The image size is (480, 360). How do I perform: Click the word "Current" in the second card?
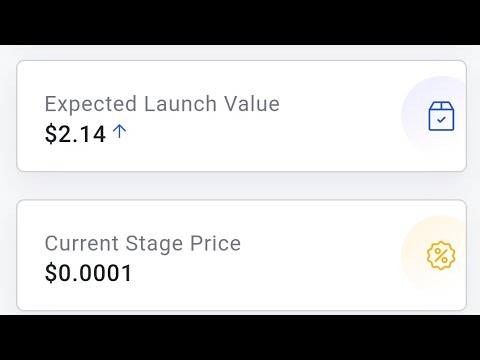point(82,243)
